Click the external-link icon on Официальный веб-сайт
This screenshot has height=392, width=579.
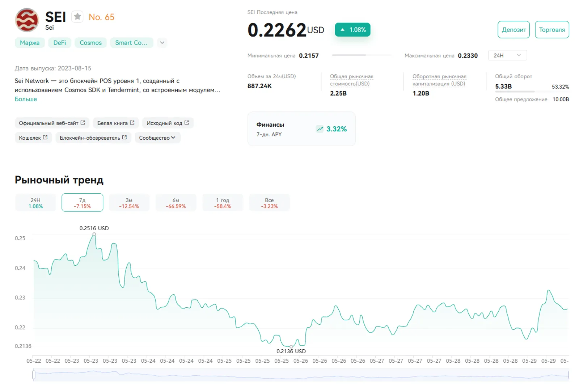coord(83,123)
